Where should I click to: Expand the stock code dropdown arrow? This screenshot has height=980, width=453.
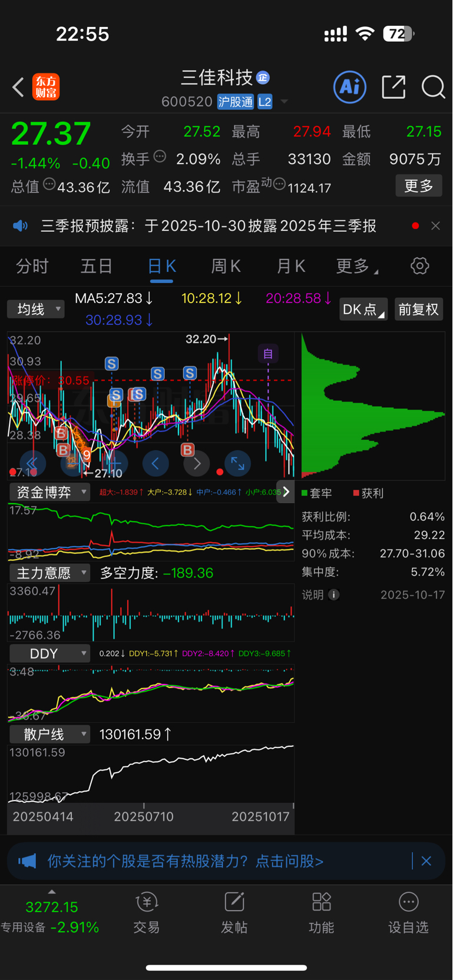(x=284, y=102)
